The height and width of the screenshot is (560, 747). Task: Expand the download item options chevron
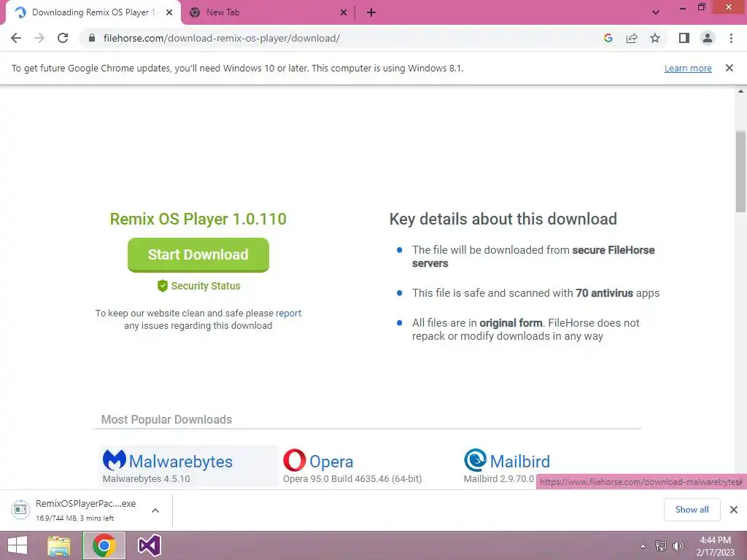coord(155,510)
